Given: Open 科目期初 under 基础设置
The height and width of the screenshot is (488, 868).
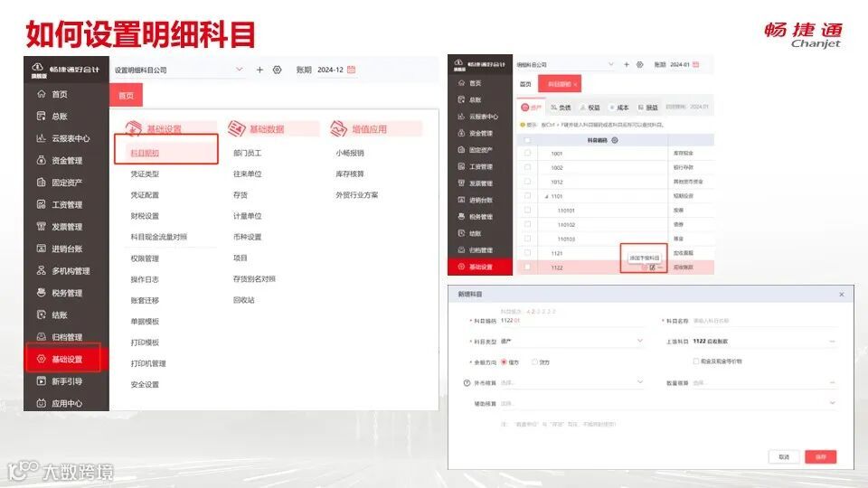Looking at the screenshot, I should (x=145, y=154).
